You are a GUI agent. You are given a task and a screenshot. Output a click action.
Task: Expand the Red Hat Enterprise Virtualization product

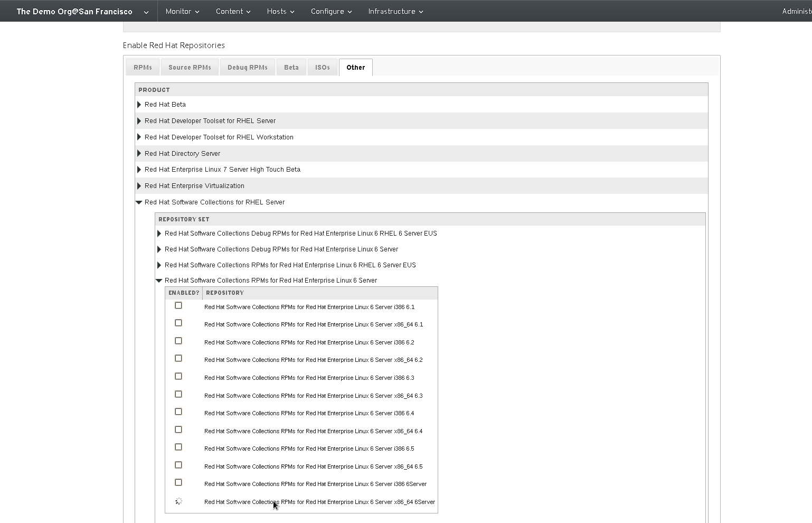tap(139, 186)
